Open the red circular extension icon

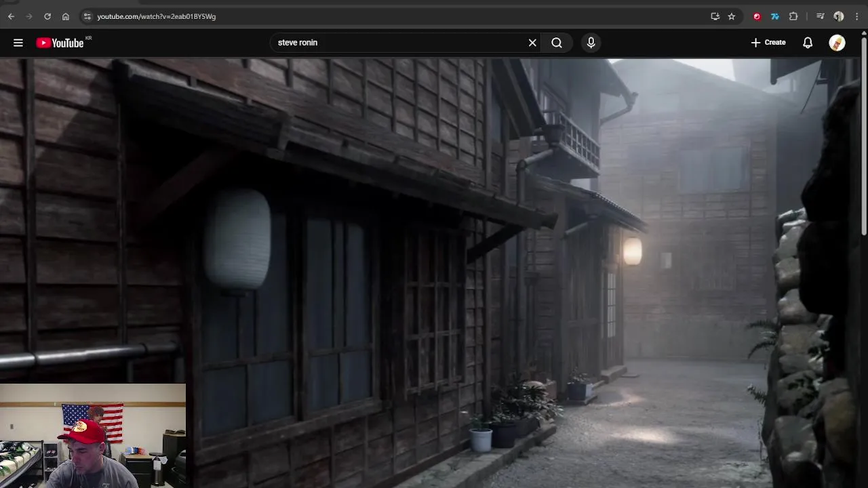tap(757, 16)
